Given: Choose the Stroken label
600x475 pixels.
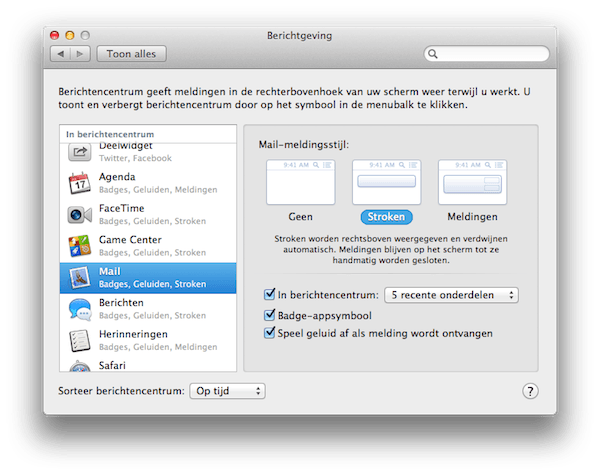Looking at the screenshot, I should (386, 217).
